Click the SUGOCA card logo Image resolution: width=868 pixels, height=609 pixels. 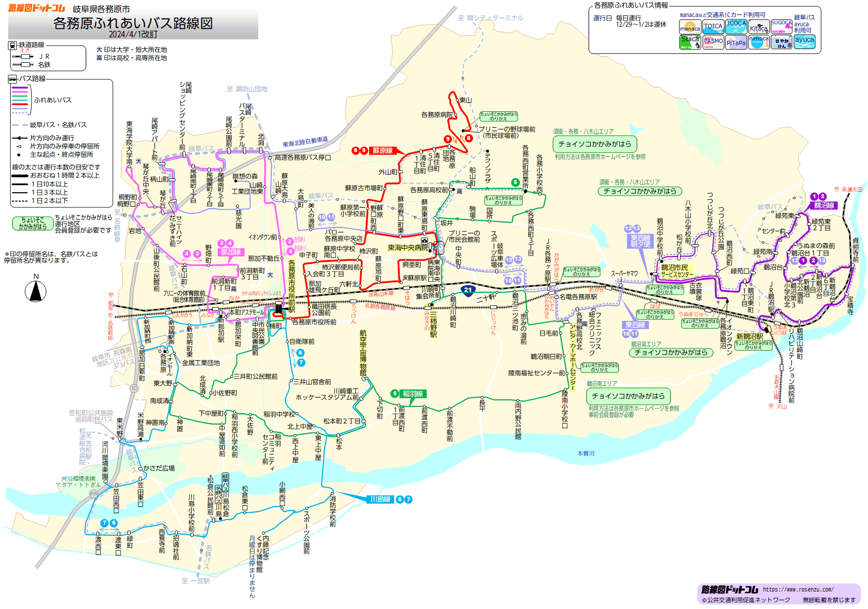[x=782, y=26]
